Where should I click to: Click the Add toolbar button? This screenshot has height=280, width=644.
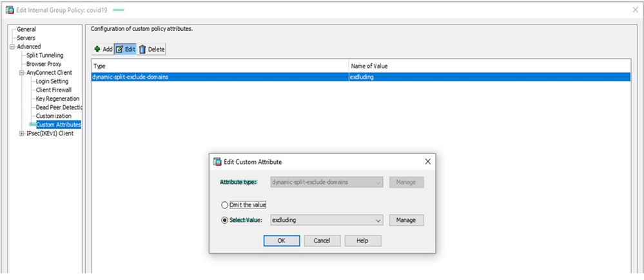[103, 49]
